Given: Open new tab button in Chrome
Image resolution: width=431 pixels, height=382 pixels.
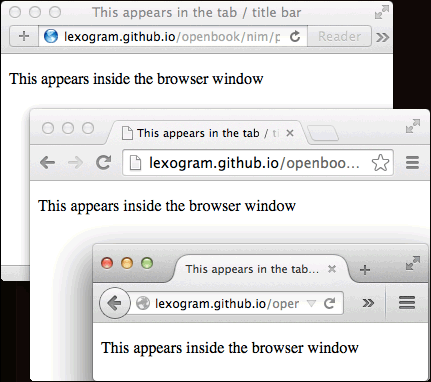Looking at the screenshot, I should point(322,133).
